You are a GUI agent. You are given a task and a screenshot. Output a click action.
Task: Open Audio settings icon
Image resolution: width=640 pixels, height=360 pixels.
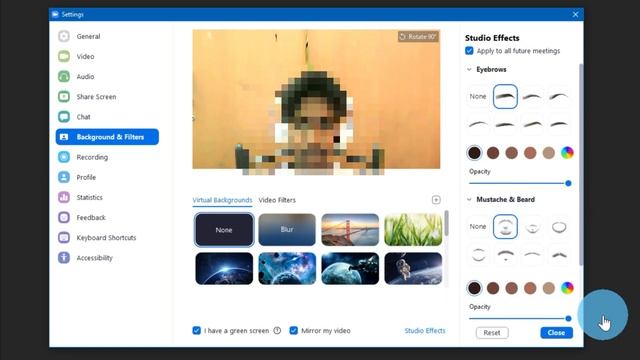click(x=64, y=76)
